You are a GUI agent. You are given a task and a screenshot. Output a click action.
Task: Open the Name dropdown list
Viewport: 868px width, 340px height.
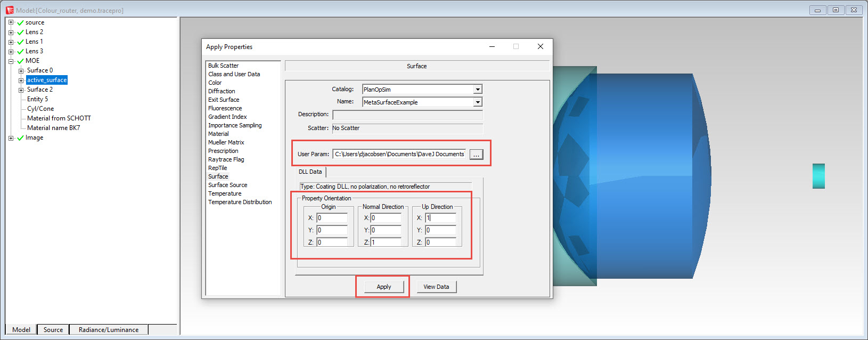point(478,102)
